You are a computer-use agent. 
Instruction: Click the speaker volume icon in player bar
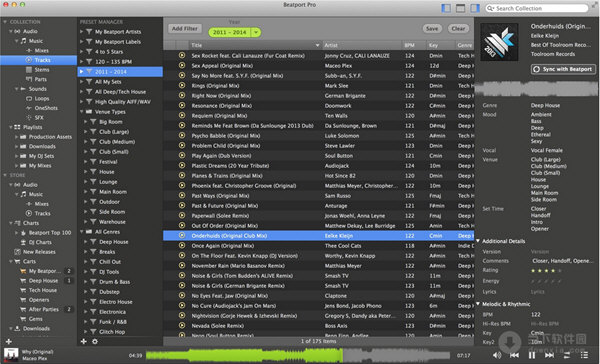[x=497, y=356]
